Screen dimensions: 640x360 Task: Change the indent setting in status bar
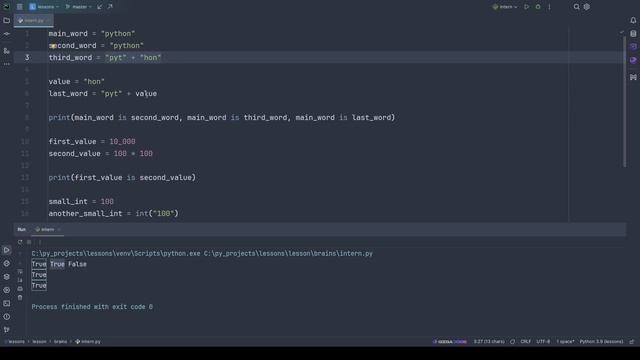[x=565, y=342]
